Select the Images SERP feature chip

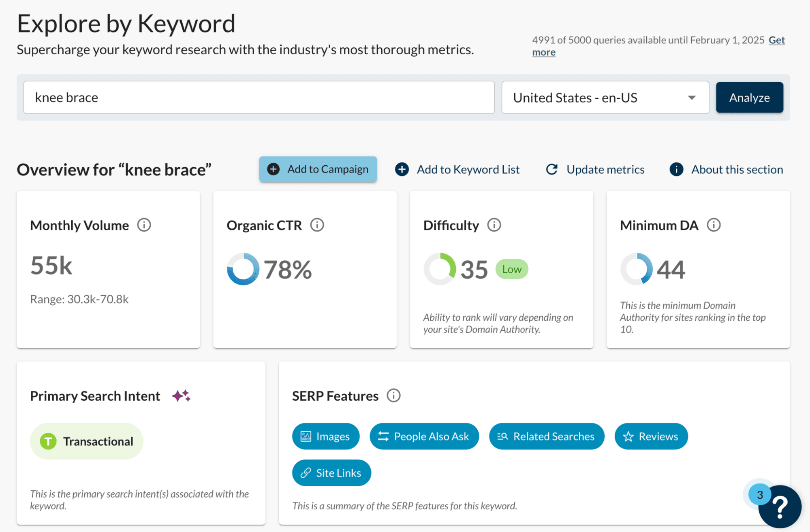[325, 436]
